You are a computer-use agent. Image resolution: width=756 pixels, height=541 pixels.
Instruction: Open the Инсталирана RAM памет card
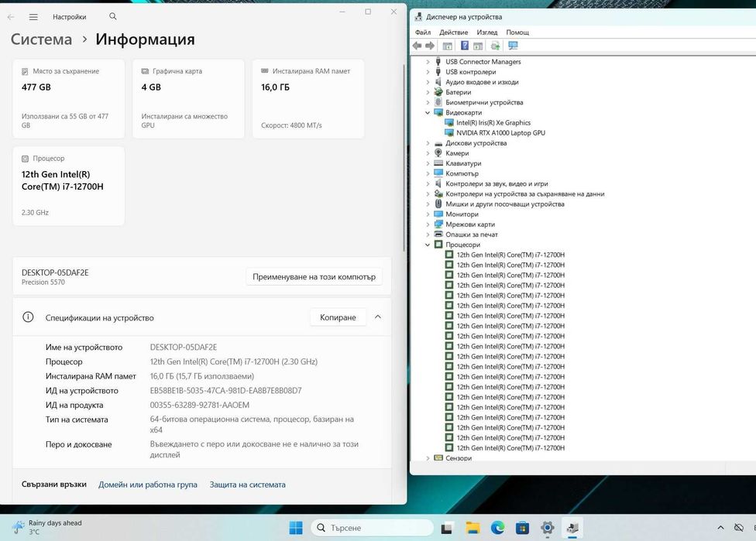tap(308, 99)
